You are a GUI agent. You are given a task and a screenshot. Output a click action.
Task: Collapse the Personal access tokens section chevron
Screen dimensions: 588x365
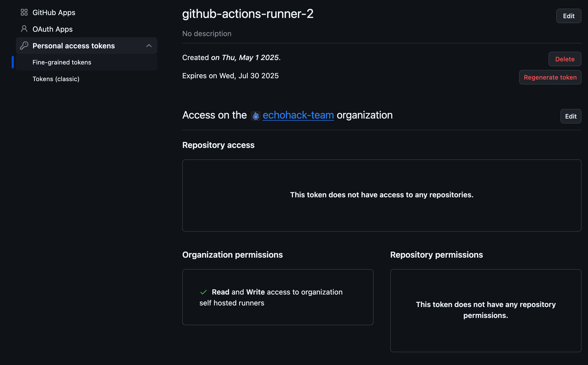(149, 46)
